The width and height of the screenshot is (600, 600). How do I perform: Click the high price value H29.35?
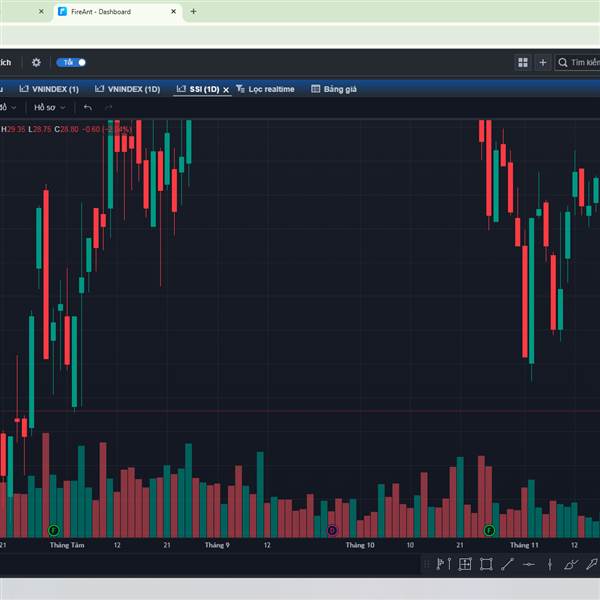(13, 129)
